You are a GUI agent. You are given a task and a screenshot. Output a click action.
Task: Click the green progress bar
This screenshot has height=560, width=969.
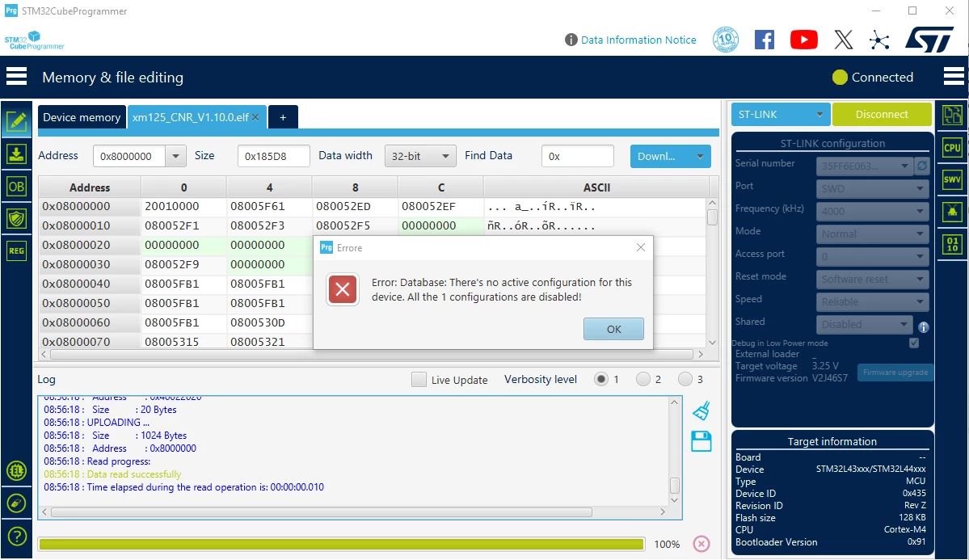point(341,544)
